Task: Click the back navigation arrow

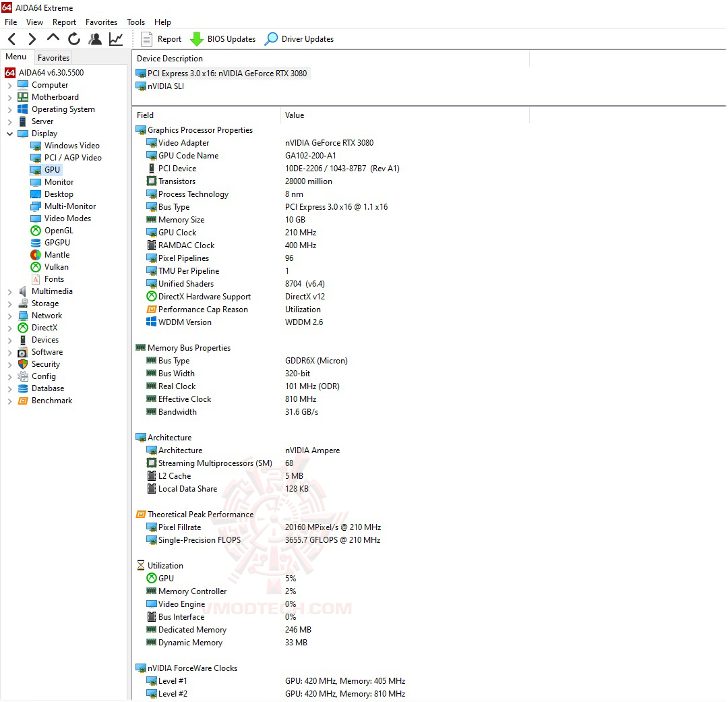Action: pyautogui.click(x=10, y=38)
